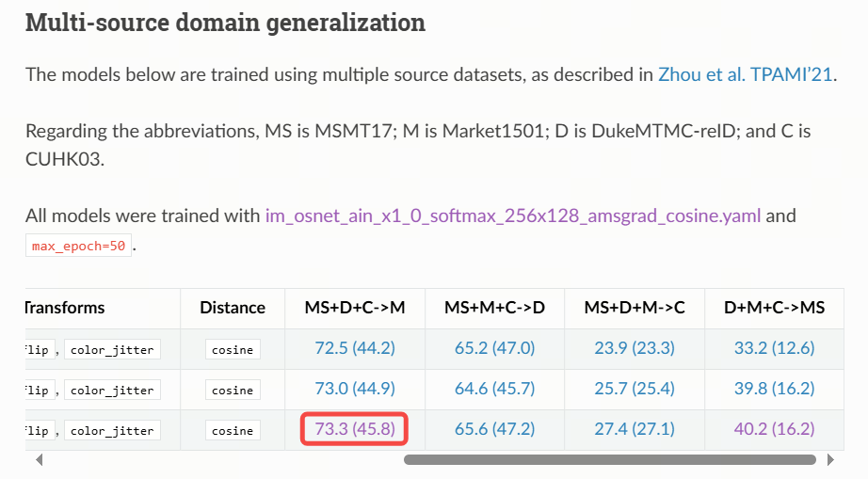Click the D+M+C->MS column header

click(x=774, y=308)
